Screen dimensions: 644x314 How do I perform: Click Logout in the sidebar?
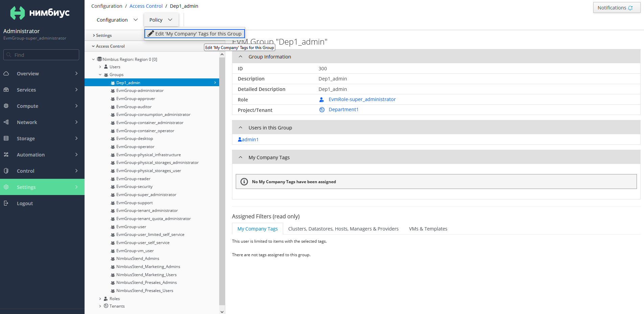click(42, 203)
